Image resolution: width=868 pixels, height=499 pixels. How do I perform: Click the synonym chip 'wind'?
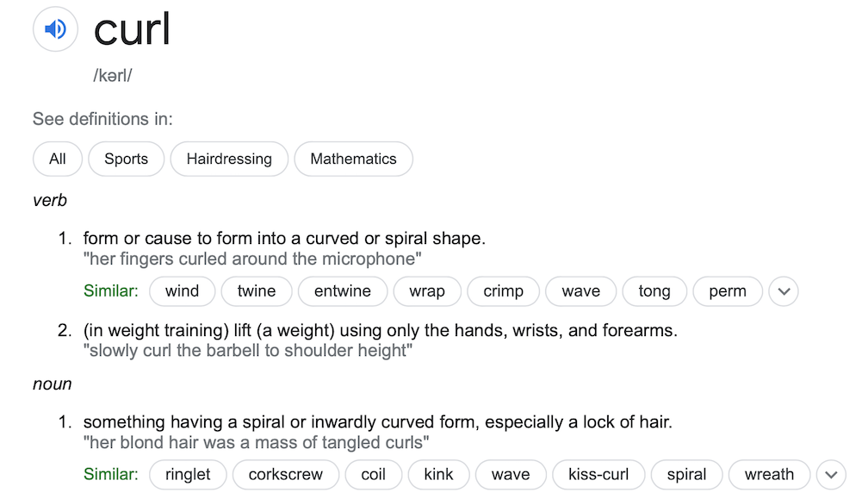pos(182,291)
